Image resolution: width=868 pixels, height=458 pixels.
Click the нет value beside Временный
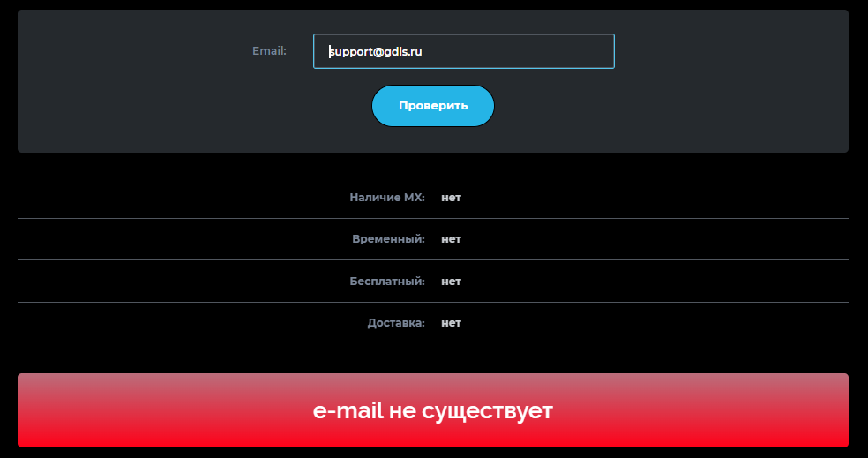(451, 239)
